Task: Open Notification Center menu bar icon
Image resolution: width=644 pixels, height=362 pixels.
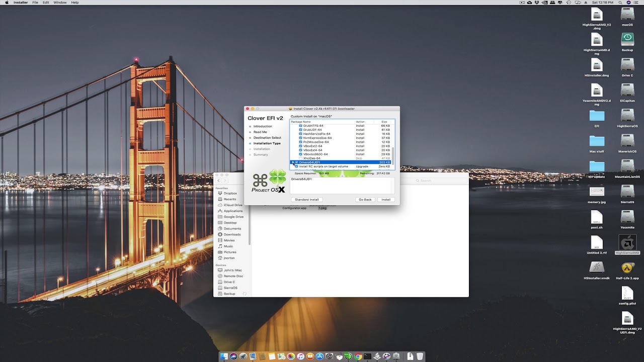Action: [636, 3]
